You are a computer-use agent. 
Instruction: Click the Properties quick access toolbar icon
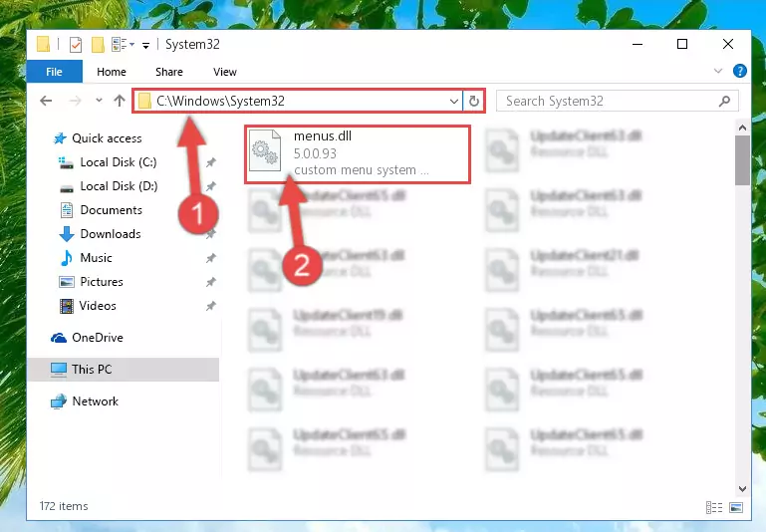point(76,45)
